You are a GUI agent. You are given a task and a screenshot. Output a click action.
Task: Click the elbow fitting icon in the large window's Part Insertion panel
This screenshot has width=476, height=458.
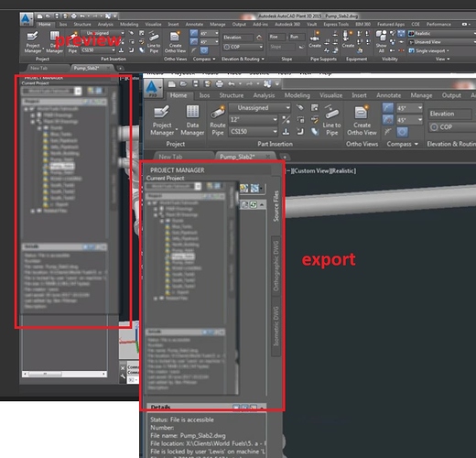(300, 132)
